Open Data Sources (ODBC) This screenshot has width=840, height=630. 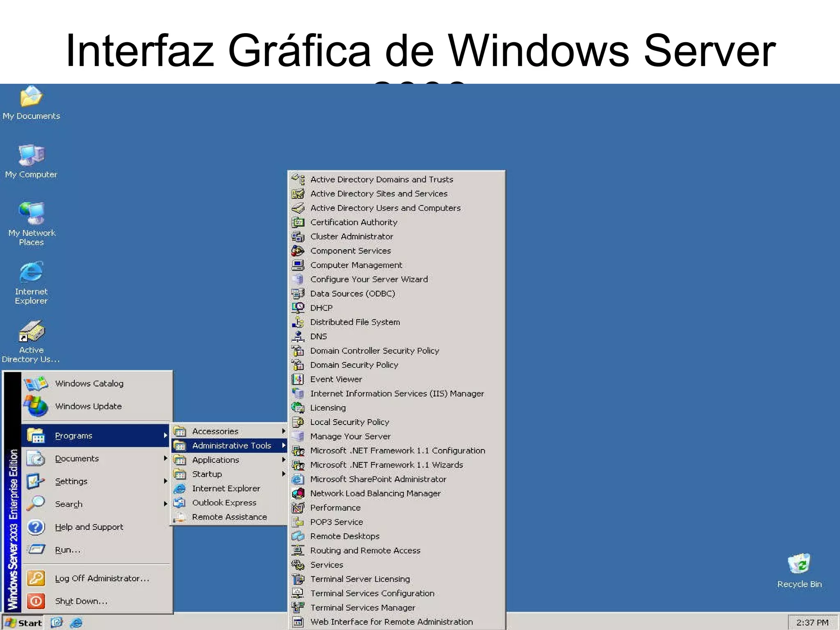point(396,294)
